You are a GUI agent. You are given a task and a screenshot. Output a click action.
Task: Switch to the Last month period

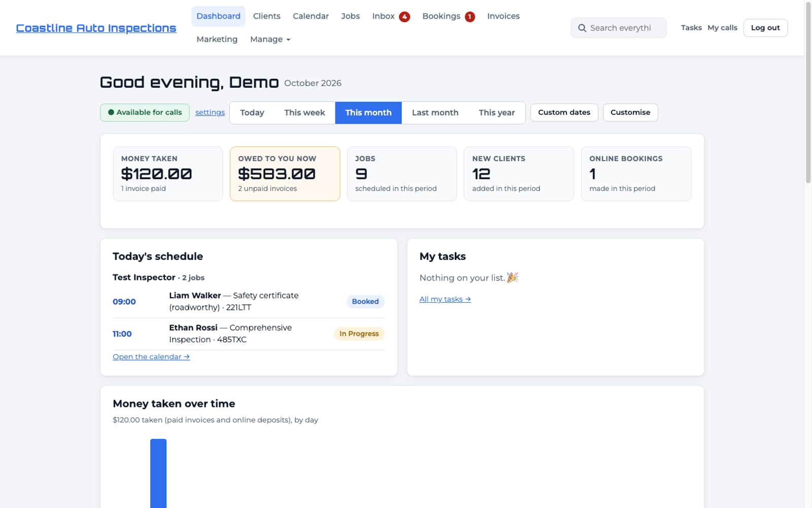point(435,113)
